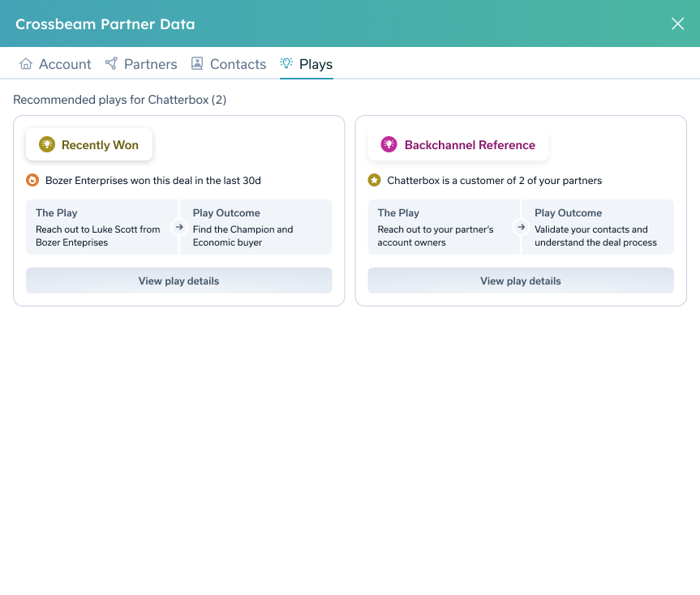Screen dimensions: 700x595
Task: View play details for Recently Won
Action: coord(178,280)
